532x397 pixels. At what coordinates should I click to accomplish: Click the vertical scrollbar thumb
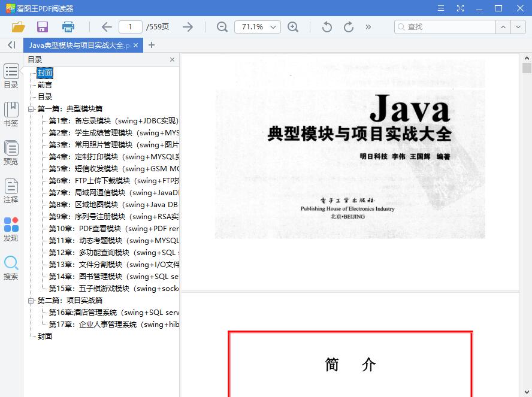527,68
